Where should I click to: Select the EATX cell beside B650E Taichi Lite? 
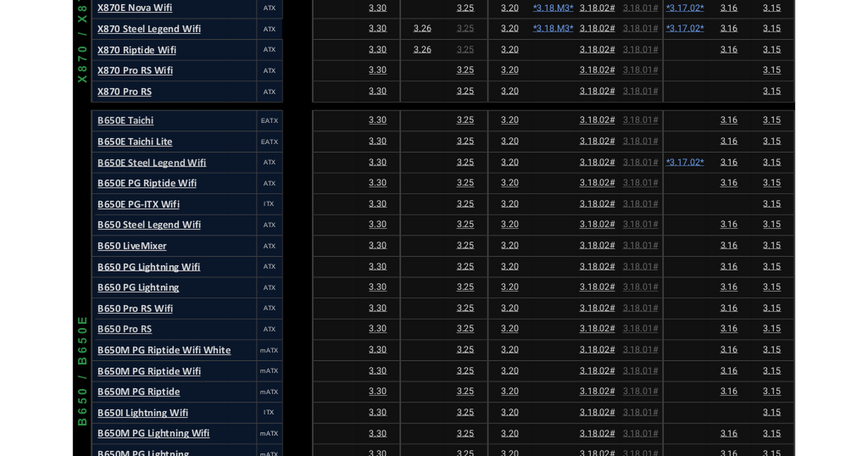(269, 142)
